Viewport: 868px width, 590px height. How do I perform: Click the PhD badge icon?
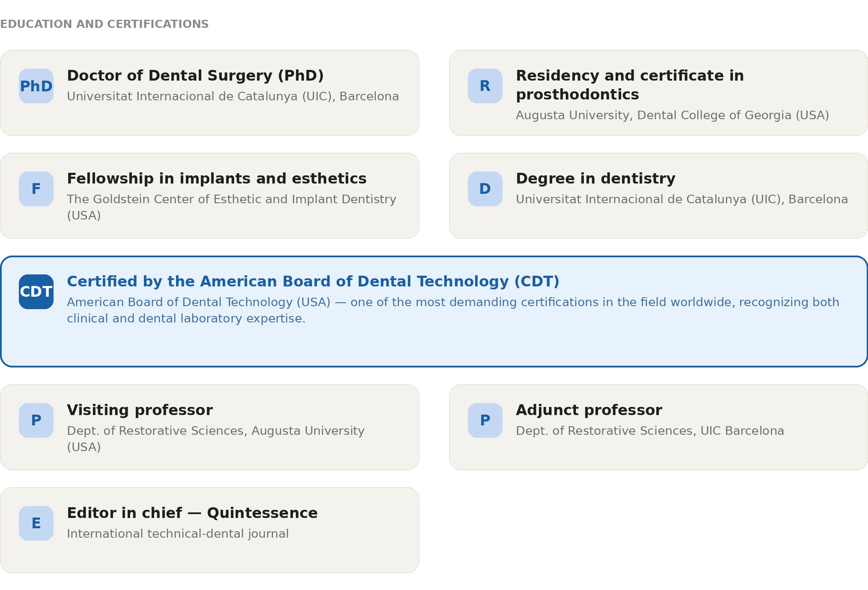coord(36,86)
